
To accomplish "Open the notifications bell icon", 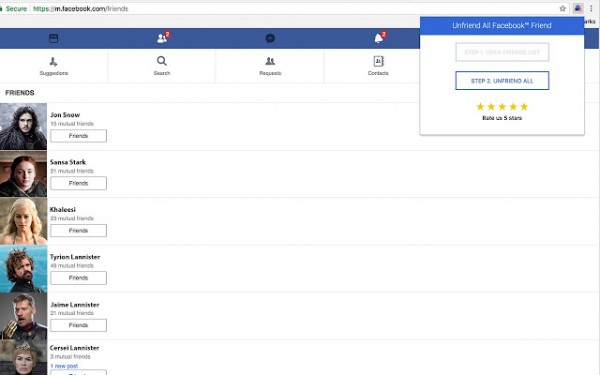I will [x=380, y=38].
